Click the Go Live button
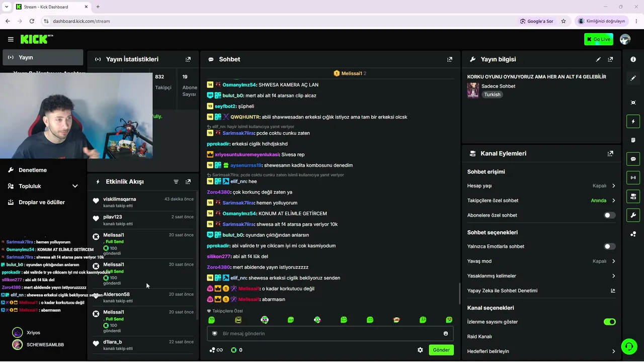Image resolution: width=644 pixels, height=362 pixels. click(x=598, y=39)
